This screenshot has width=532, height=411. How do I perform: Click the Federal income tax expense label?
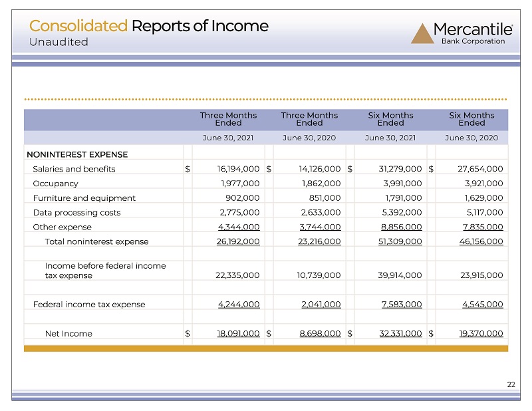coord(89,305)
